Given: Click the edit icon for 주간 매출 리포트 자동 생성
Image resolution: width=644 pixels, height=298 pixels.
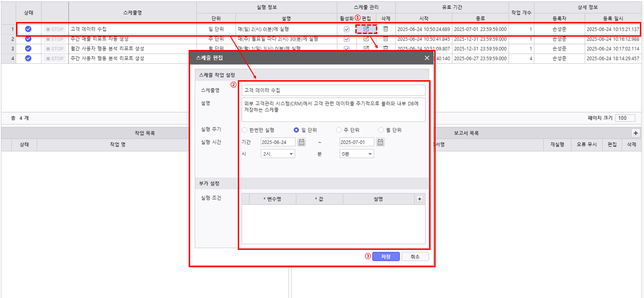Looking at the screenshot, I should 366,39.
